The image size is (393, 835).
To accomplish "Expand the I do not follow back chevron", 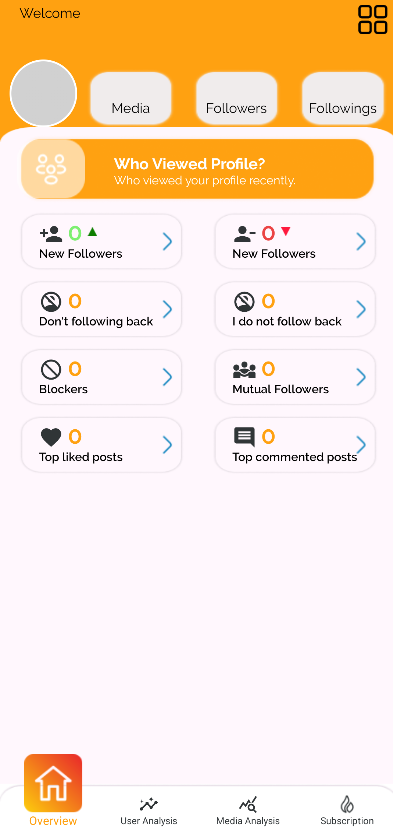I will 362,309.
